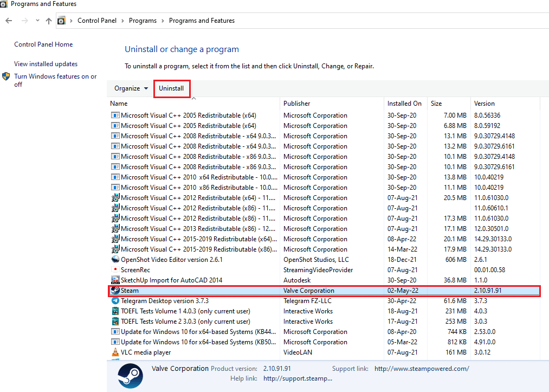Click icon of Visual C++ 2012 Redistributable (x64)
The height and width of the screenshot is (392, 549).
pyautogui.click(x=115, y=197)
